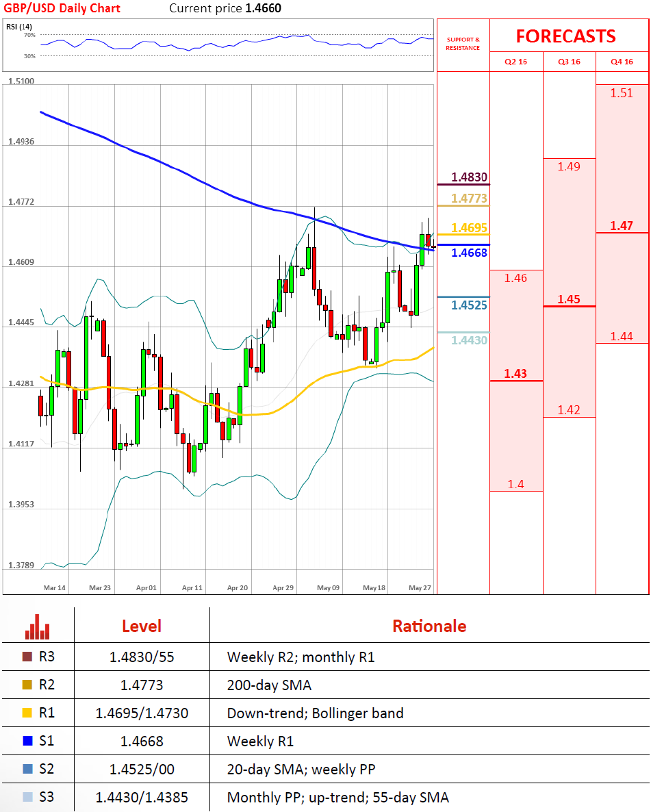
Task: Click the May 27 date label
Action: pyautogui.click(x=420, y=587)
